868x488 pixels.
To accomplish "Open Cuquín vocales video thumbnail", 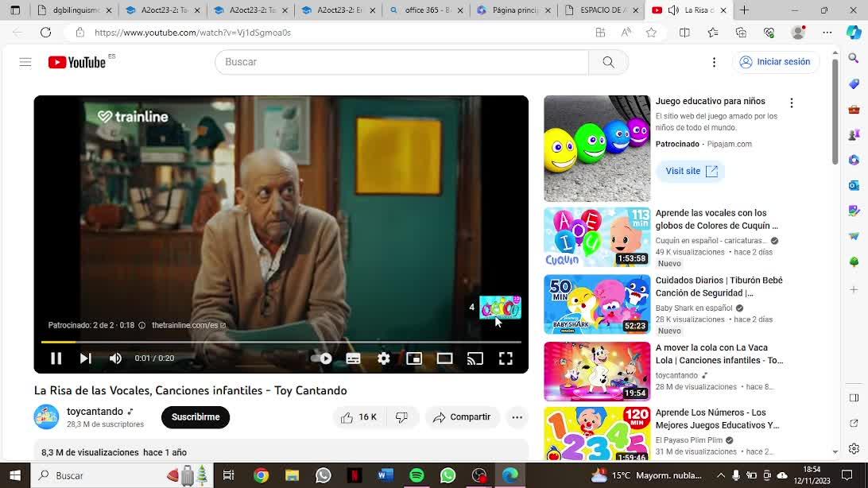I will click(597, 238).
